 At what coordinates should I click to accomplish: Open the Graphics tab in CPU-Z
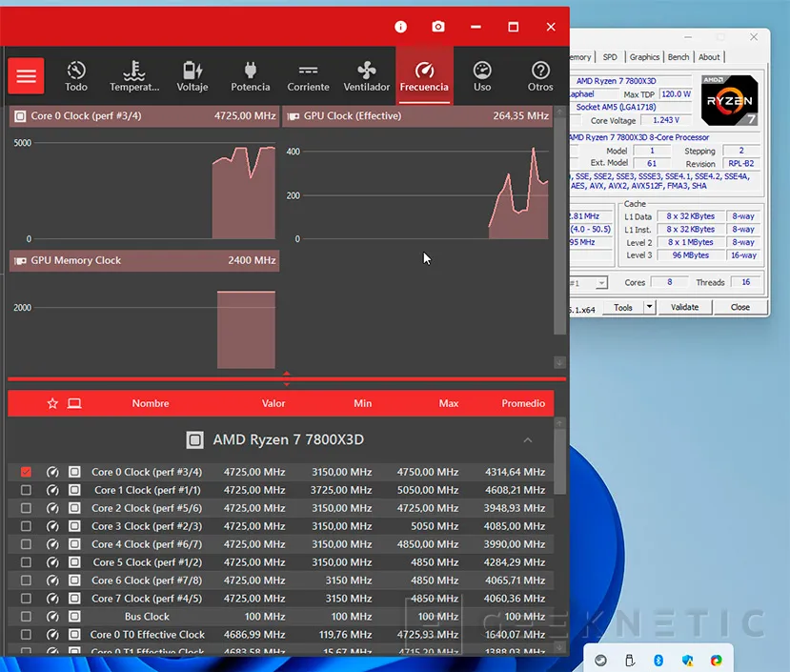[644, 57]
